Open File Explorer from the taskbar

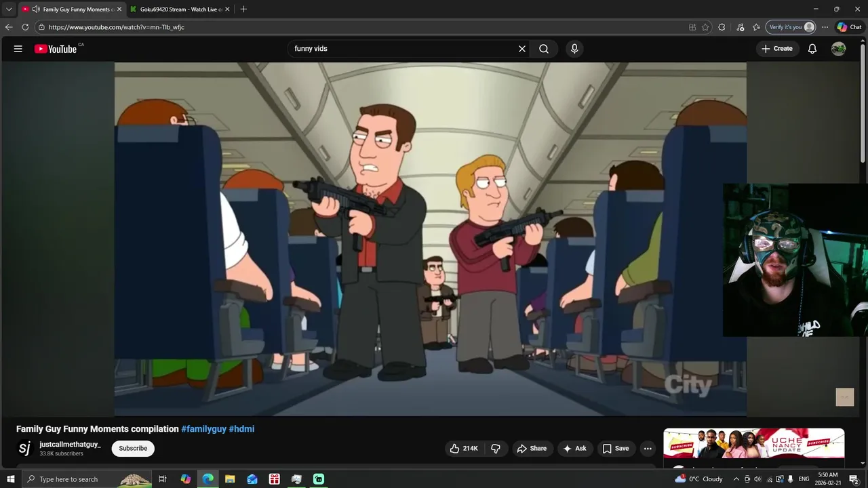click(230, 479)
